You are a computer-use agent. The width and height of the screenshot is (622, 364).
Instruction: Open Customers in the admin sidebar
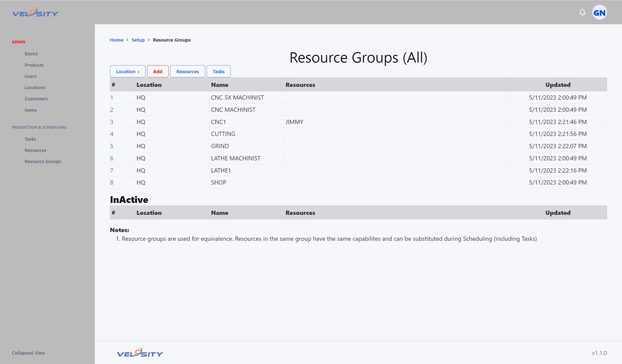pyautogui.click(x=36, y=99)
